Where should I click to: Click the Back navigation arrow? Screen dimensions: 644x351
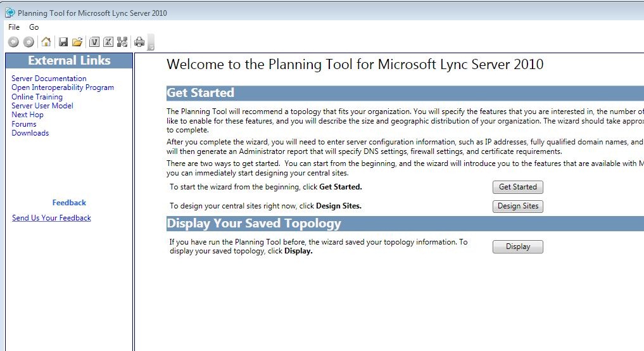tap(13, 42)
